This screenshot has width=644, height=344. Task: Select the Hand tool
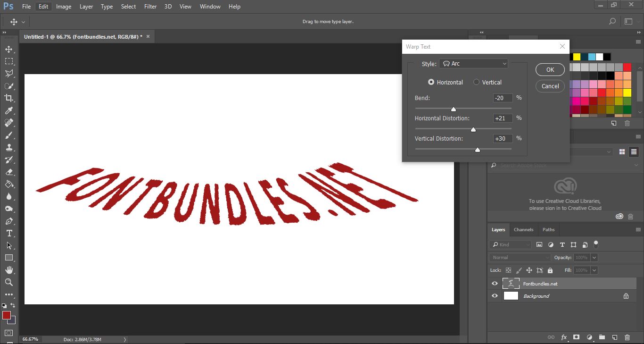coord(9,270)
